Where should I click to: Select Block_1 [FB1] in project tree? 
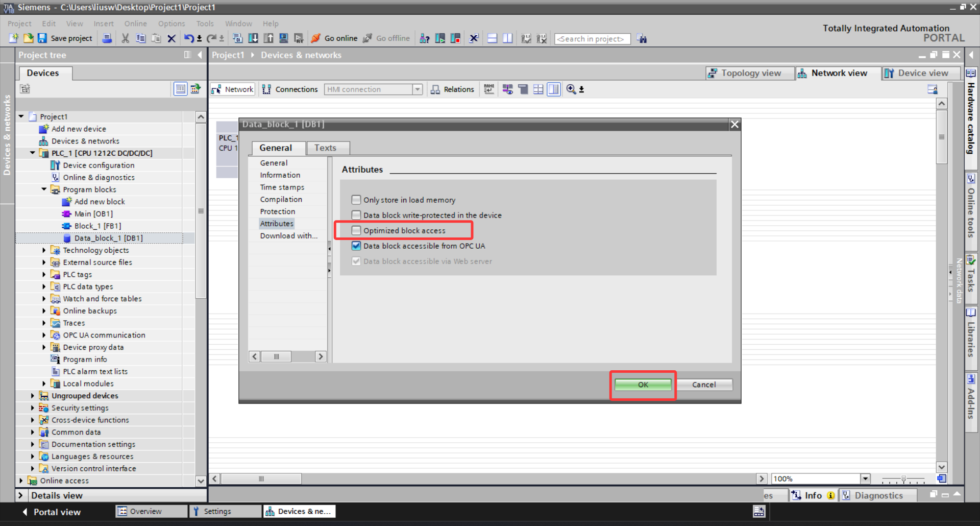click(x=97, y=226)
